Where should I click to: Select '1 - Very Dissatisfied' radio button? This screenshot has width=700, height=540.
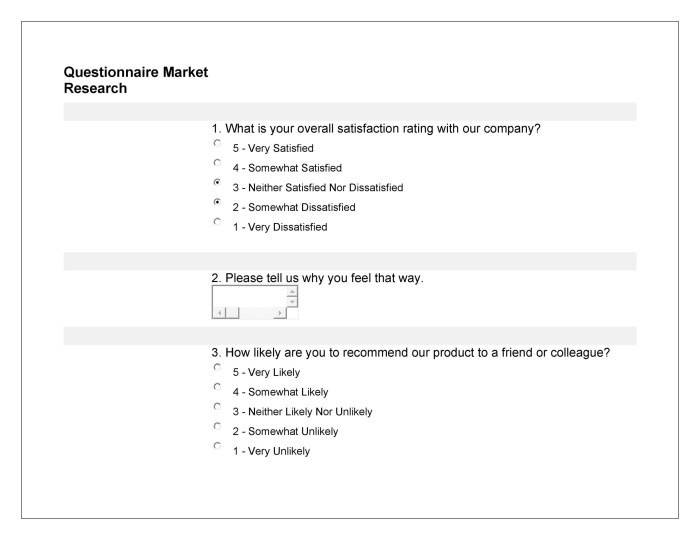point(217,221)
